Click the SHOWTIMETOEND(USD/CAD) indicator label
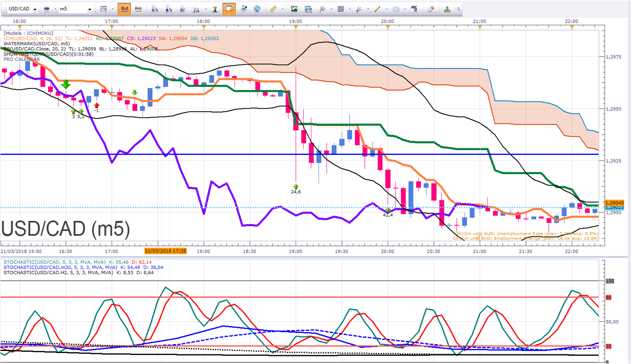 [x=48, y=54]
